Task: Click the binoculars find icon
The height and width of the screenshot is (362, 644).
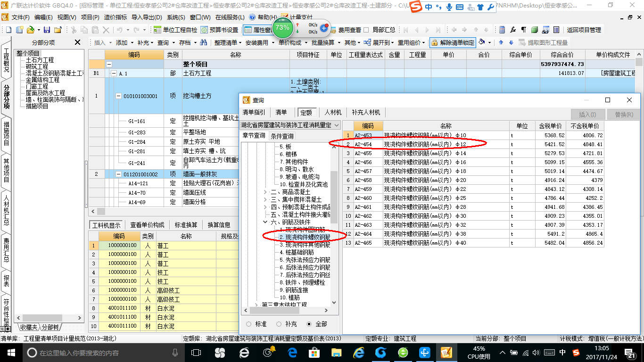Action: coord(204,42)
